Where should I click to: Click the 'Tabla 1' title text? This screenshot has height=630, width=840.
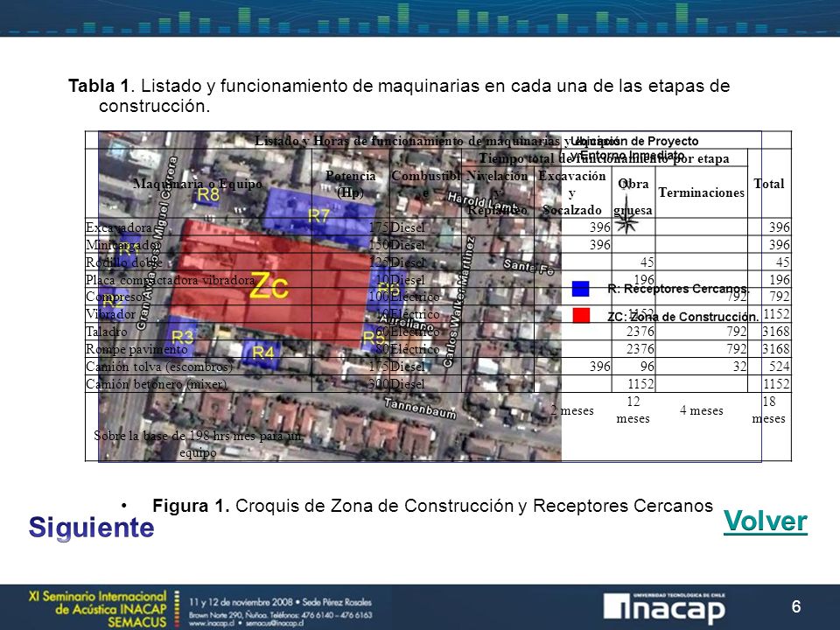coord(99,86)
